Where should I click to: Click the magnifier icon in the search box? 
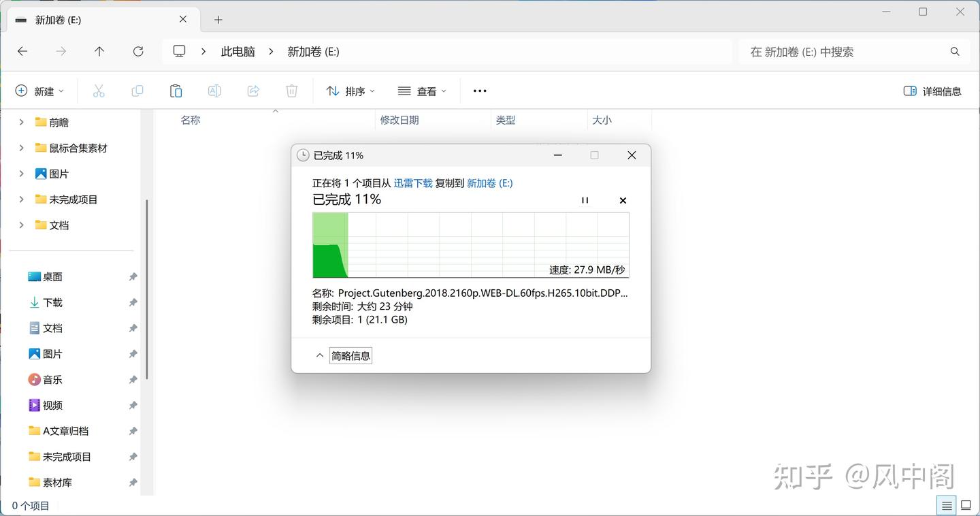[955, 52]
